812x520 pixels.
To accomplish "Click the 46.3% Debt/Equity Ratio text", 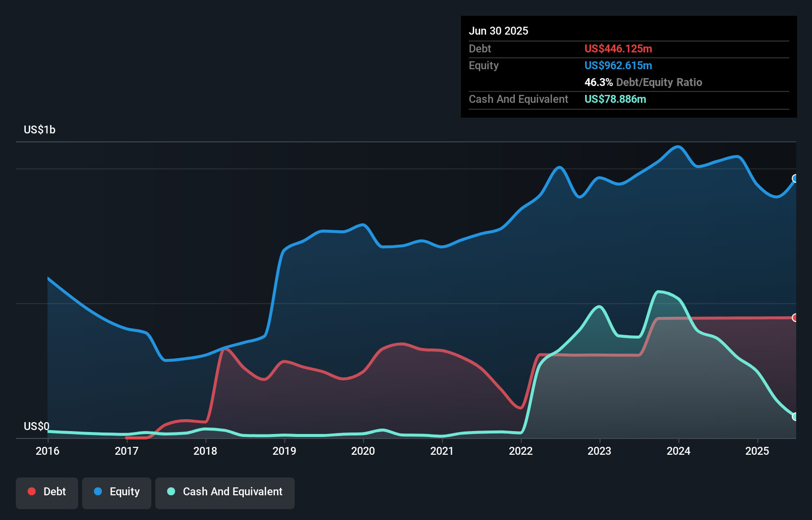I will (x=643, y=83).
